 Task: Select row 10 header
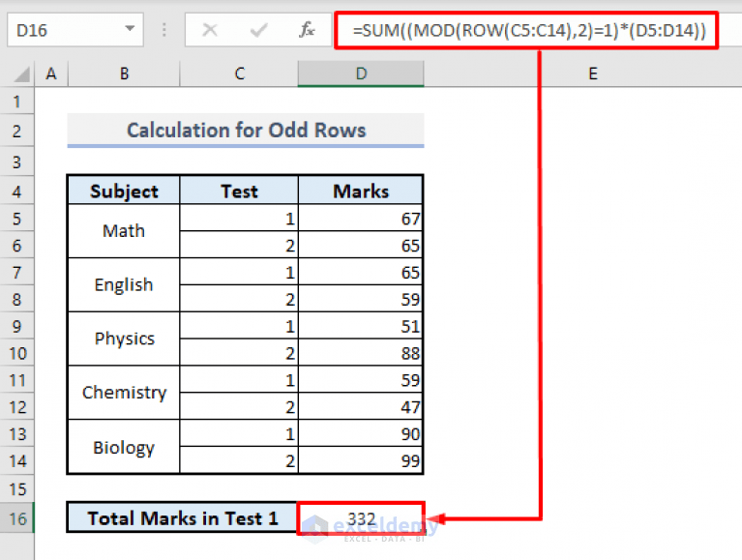click(x=17, y=353)
